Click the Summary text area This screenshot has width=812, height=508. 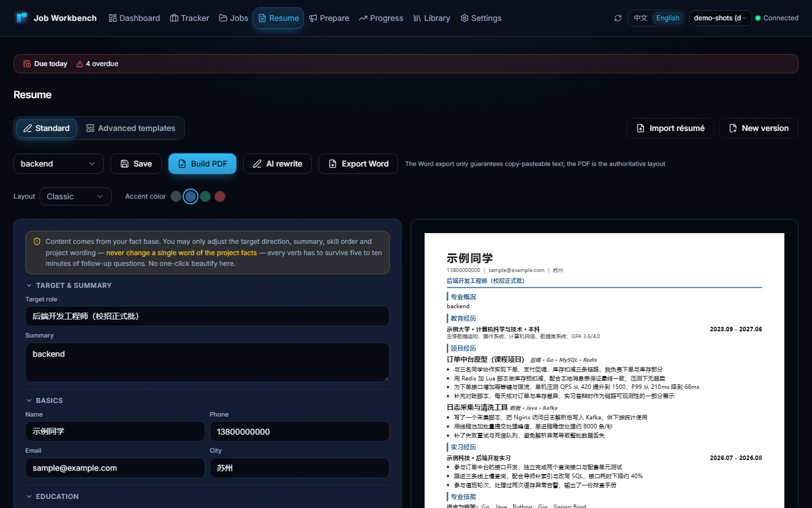point(208,362)
